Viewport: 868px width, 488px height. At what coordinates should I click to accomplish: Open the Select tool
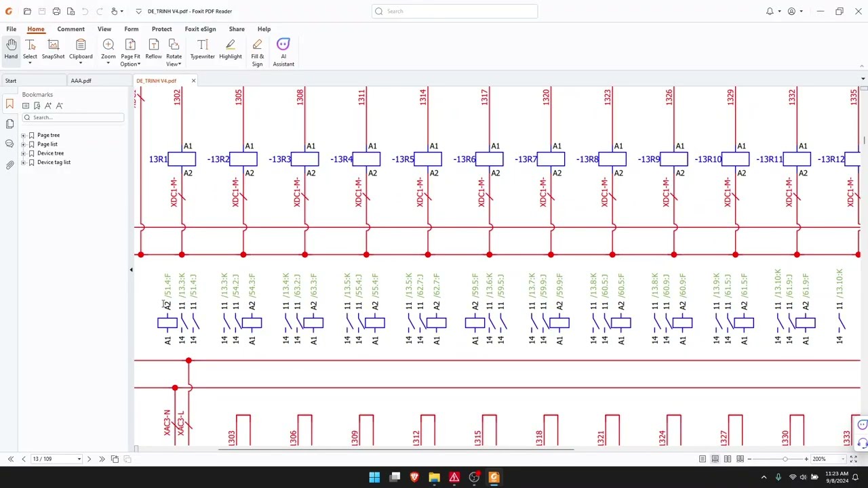click(x=30, y=52)
